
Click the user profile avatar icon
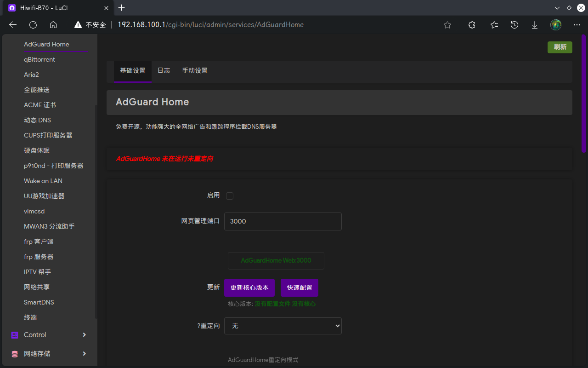pyautogui.click(x=556, y=25)
